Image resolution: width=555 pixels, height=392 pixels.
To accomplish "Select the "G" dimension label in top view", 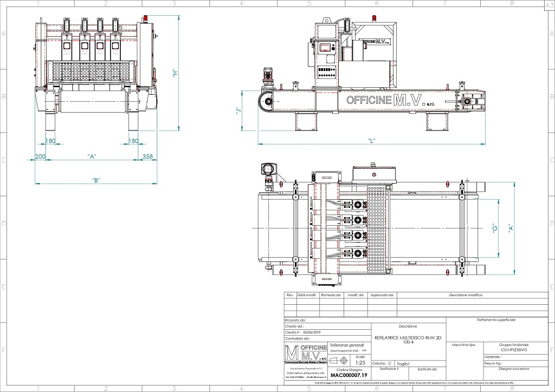I will pos(495,228).
